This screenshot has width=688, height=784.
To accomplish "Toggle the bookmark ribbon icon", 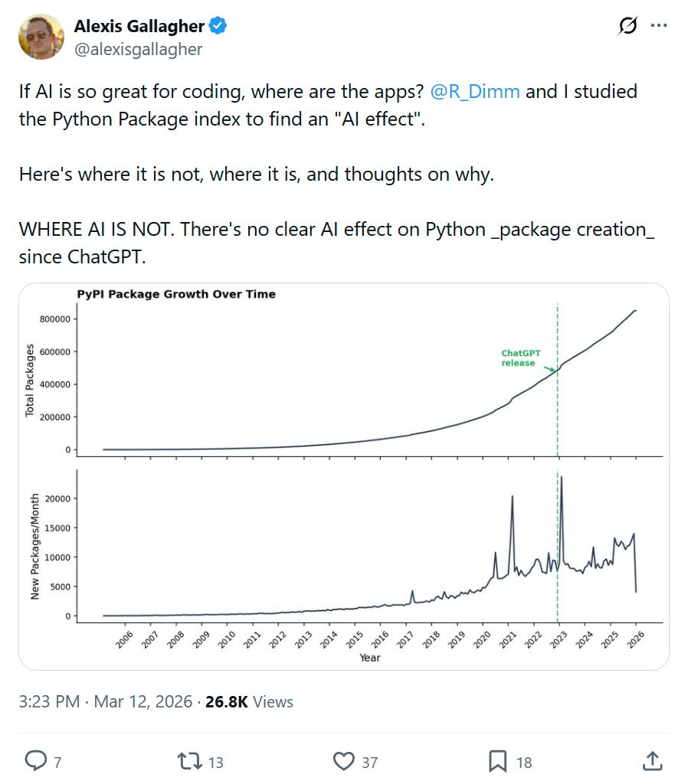I will (497, 760).
